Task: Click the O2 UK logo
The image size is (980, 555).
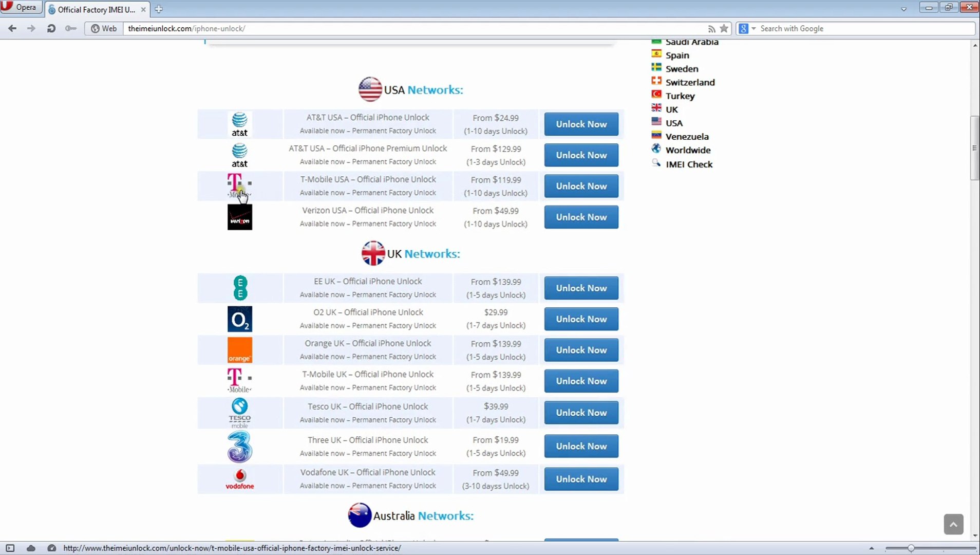Action: [x=240, y=319]
